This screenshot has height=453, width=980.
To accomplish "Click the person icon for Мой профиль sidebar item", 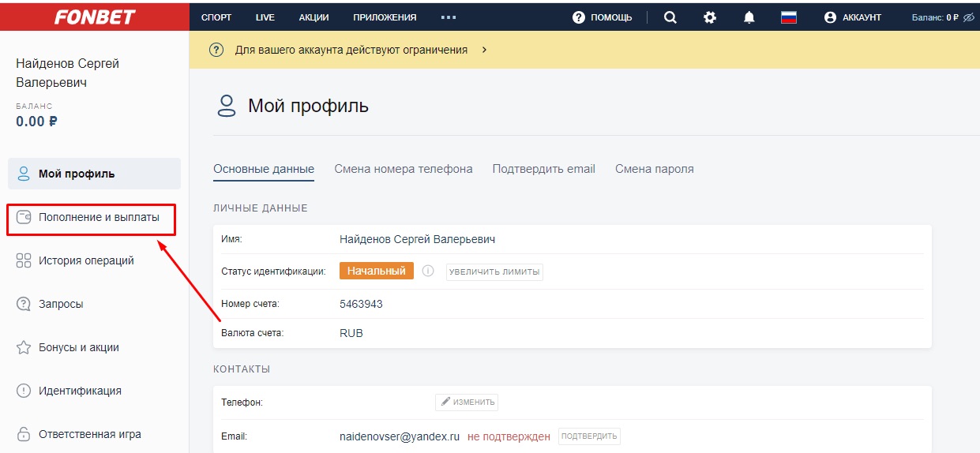I will [x=24, y=174].
